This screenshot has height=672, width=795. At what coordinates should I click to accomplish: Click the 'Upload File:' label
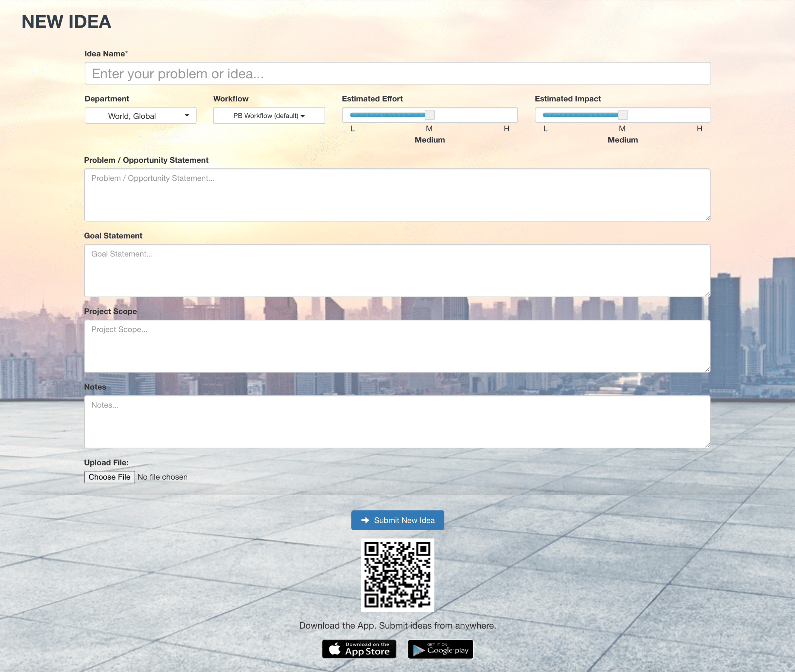[x=106, y=463]
